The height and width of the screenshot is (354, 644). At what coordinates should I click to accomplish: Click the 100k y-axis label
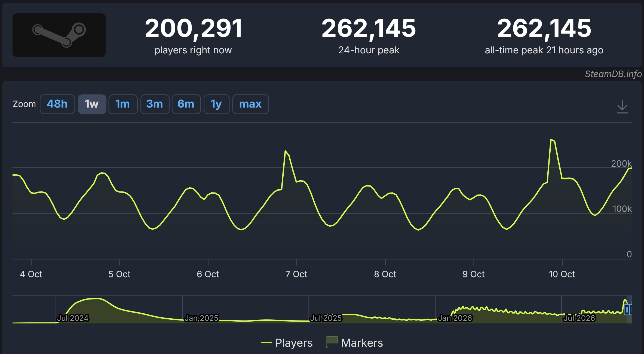[x=622, y=209]
